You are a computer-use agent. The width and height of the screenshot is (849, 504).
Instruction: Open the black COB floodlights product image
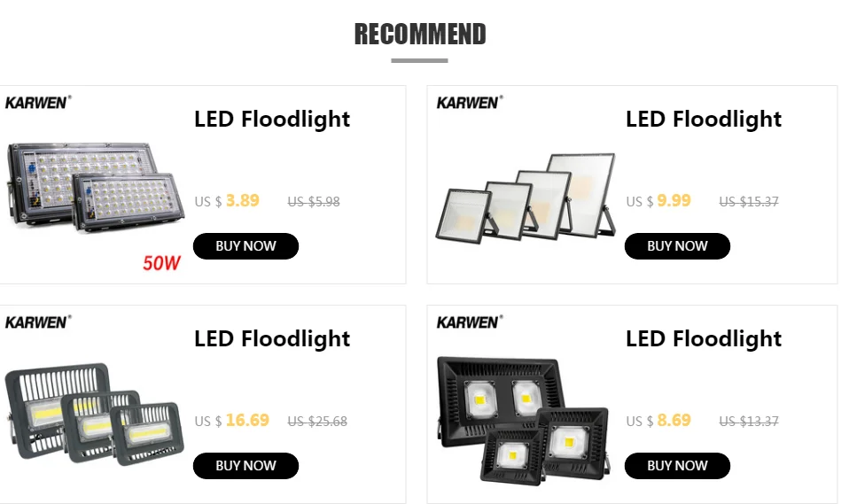click(522, 418)
